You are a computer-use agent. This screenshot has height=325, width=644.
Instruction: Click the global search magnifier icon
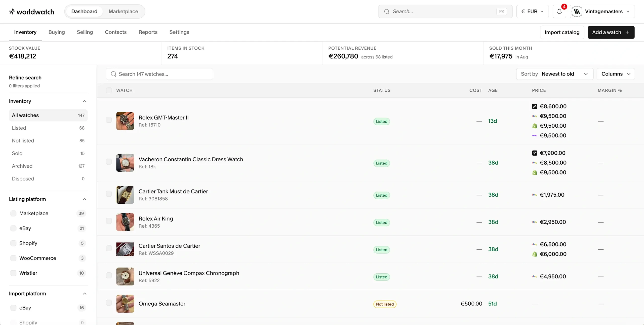387,12
